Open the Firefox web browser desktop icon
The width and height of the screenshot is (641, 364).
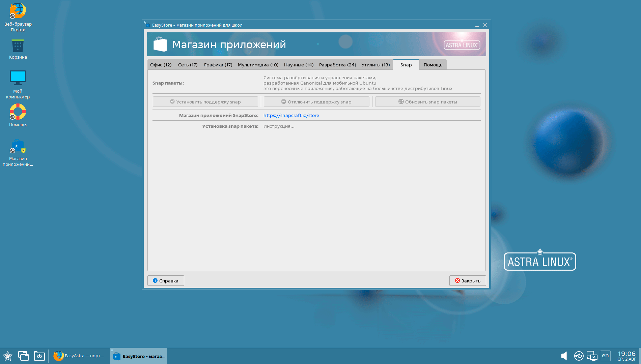click(x=18, y=11)
